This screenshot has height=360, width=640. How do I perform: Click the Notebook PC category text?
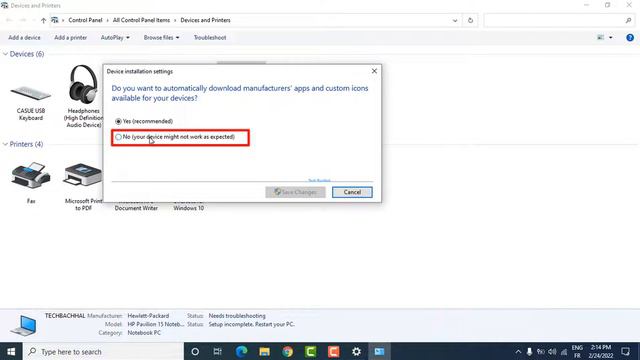click(x=144, y=333)
